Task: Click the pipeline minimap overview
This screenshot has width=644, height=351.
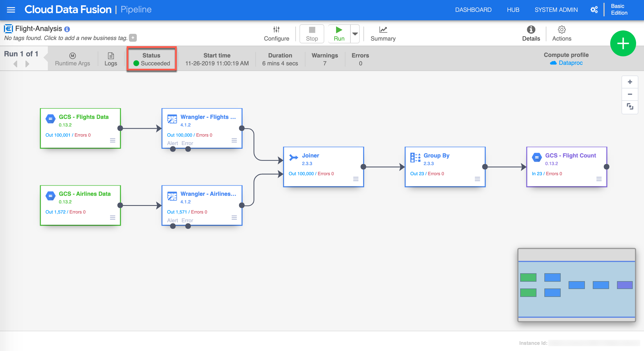Action: click(576, 289)
